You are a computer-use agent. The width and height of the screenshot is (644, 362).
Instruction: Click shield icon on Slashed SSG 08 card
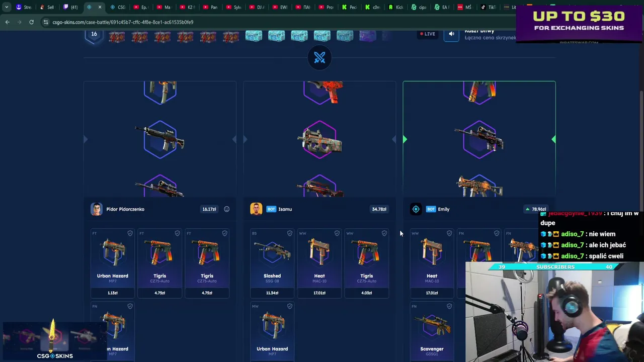(x=290, y=233)
